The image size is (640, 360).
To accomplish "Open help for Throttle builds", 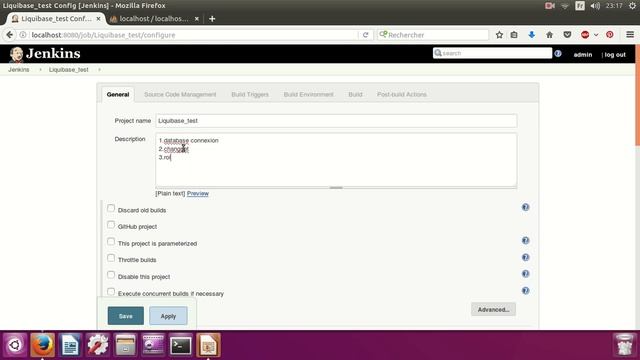I will (x=525, y=257).
